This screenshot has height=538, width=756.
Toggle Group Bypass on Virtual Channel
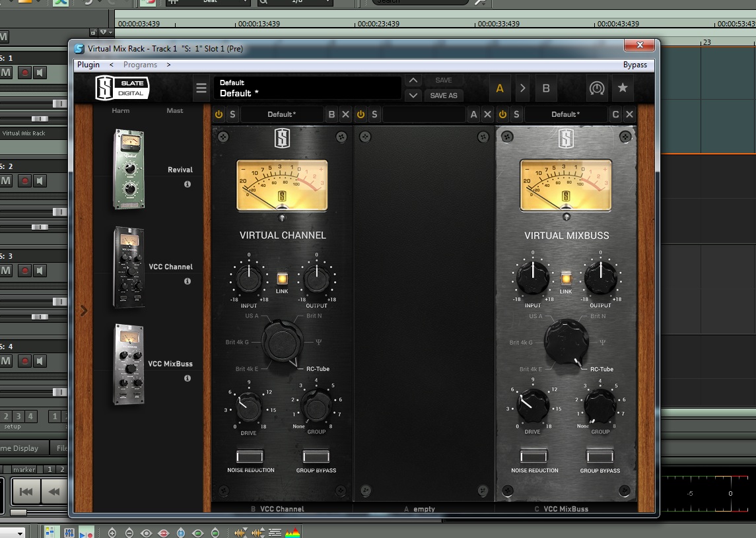point(316,455)
